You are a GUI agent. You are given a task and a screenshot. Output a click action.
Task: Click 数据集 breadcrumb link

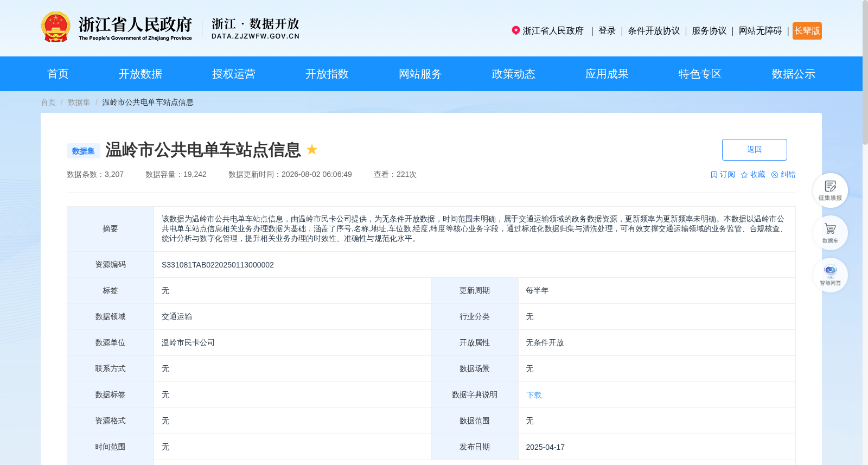point(79,102)
